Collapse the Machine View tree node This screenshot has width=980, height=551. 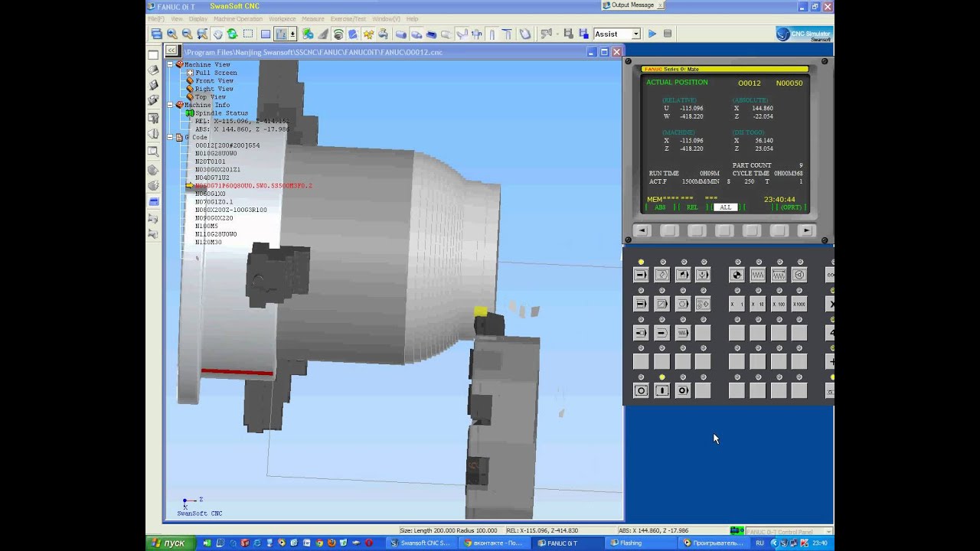(x=170, y=64)
